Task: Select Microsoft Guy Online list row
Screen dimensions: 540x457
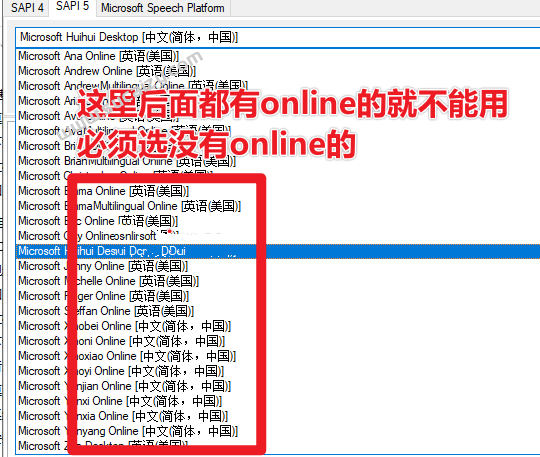Action: pos(278,236)
